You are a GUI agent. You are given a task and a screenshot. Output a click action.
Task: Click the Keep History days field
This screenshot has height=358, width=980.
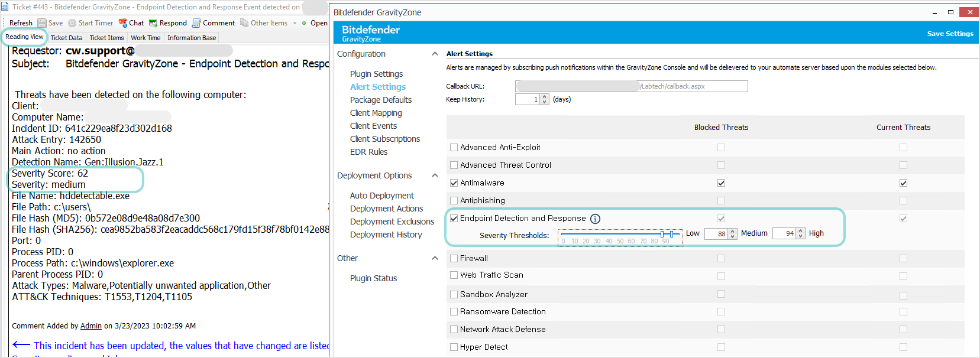tap(528, 99)
